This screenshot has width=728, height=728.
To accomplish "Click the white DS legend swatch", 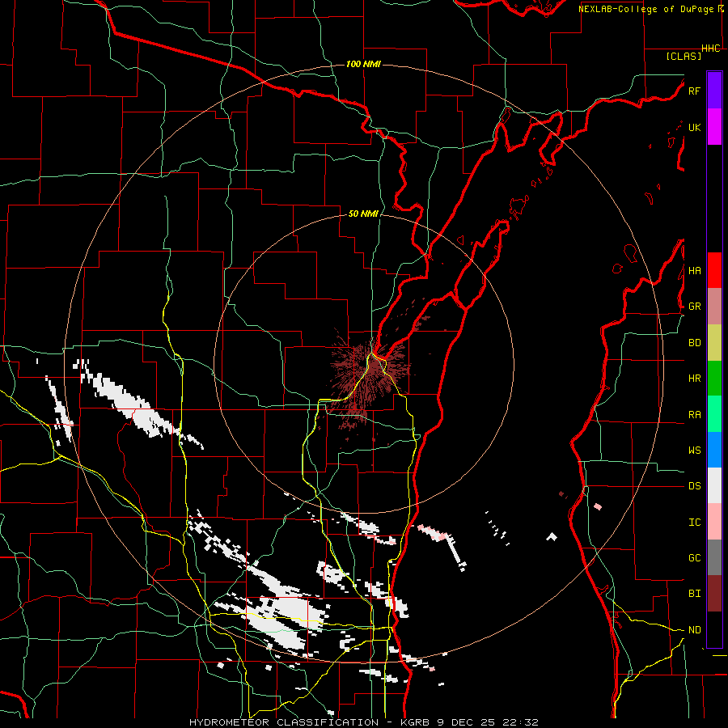I will 714,485.
